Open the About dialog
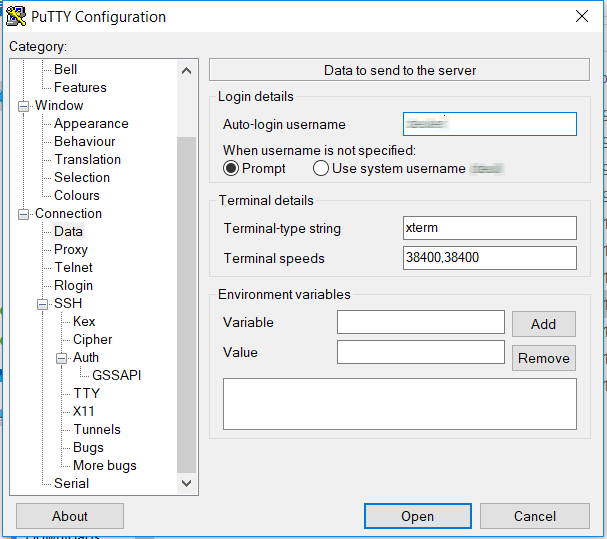Viewport: 607px width, 539px height. coord(70,516)
